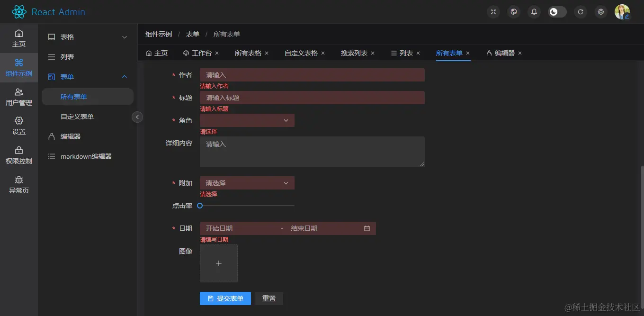Toggle dark mode switch in header
644x316 pixels.
[x=557, y=12]
